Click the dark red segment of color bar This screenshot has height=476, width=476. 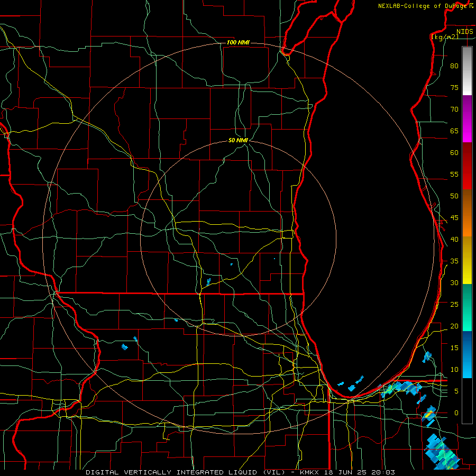pyautogui.click(x=467, y=166)
